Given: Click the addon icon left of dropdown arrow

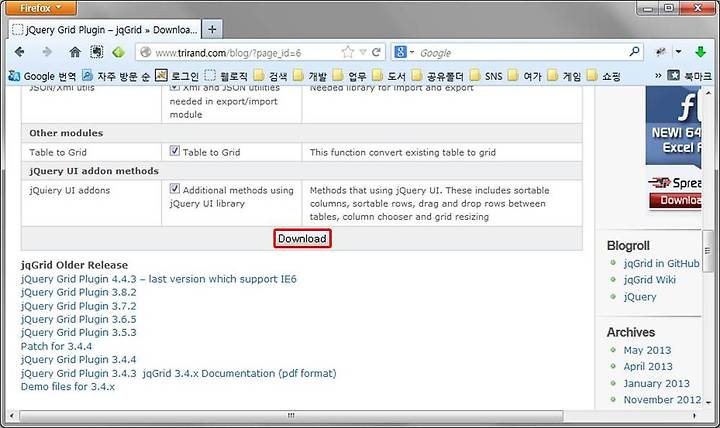Looking at the screenshot, I should click(x=661, y=52).
